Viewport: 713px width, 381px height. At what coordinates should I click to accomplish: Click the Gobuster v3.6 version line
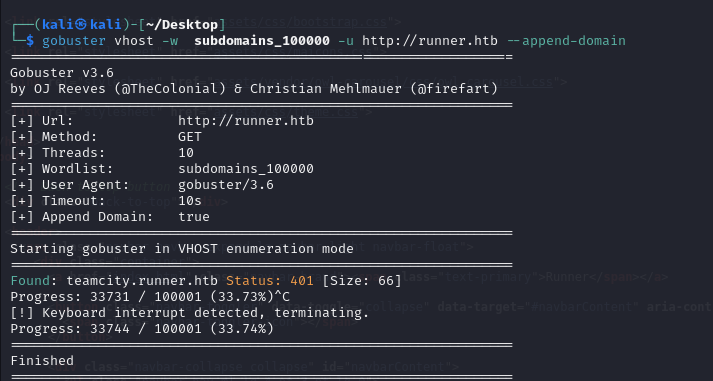click(x=62, y=73)
